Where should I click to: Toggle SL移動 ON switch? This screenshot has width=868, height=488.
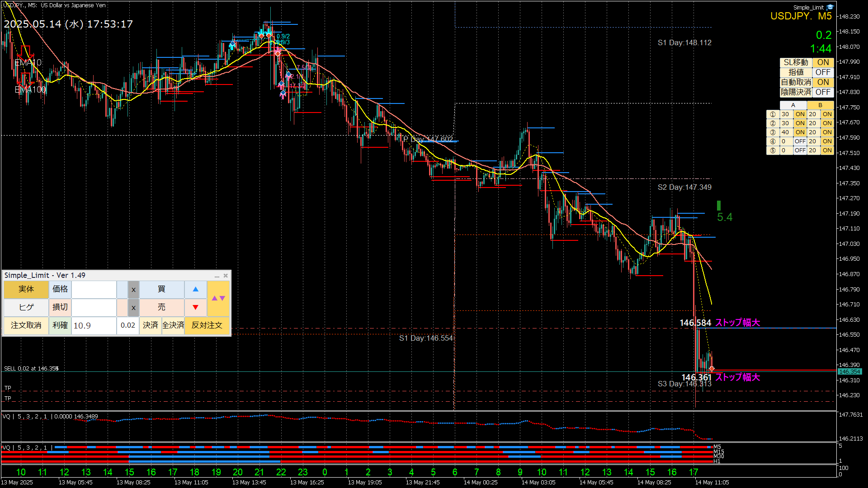(x=823, y=62)
